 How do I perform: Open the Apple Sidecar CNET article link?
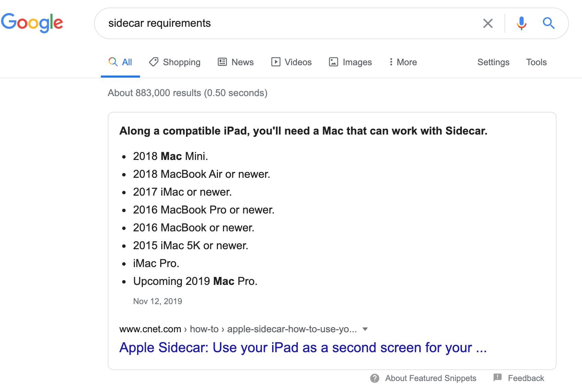[x=303, y=348]
